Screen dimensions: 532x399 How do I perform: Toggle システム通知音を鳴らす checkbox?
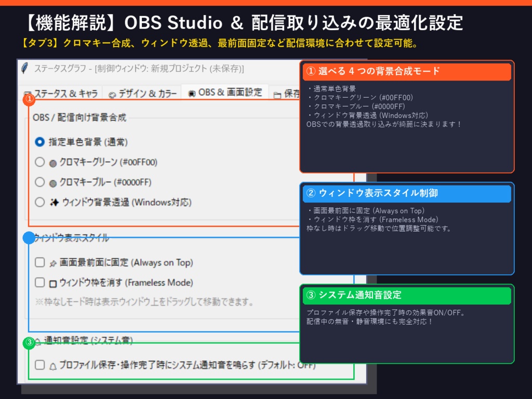[39, 365]
